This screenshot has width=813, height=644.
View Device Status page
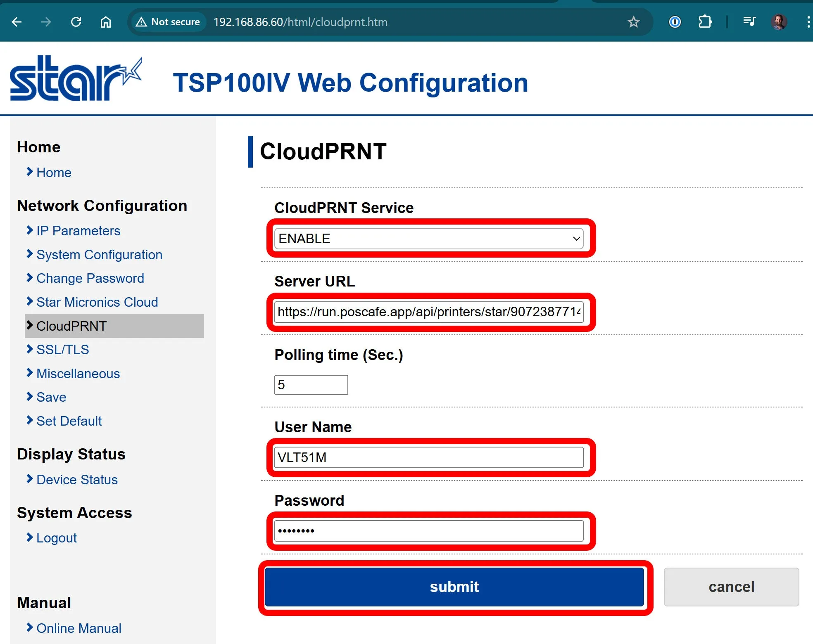coord(77,480)
